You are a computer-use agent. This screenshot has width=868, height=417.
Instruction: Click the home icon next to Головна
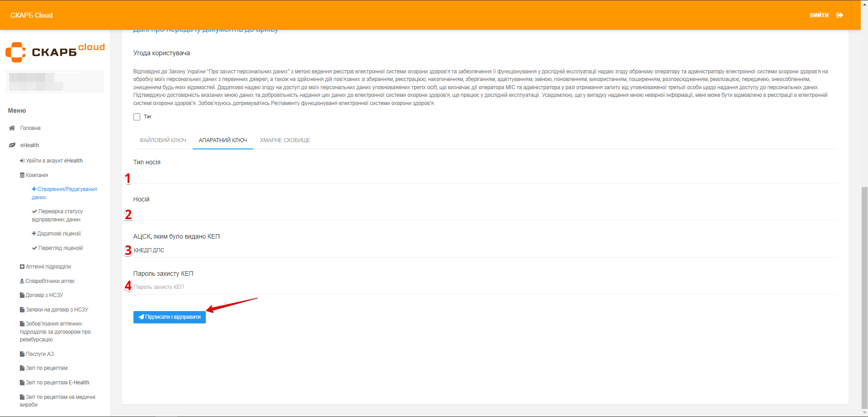[x=12, y=128]
